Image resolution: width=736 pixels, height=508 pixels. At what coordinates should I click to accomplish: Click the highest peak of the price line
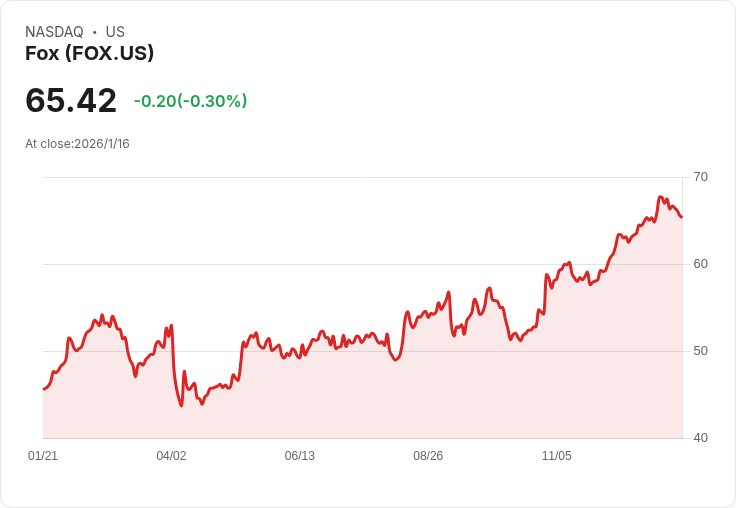click(x=660, y=197)
